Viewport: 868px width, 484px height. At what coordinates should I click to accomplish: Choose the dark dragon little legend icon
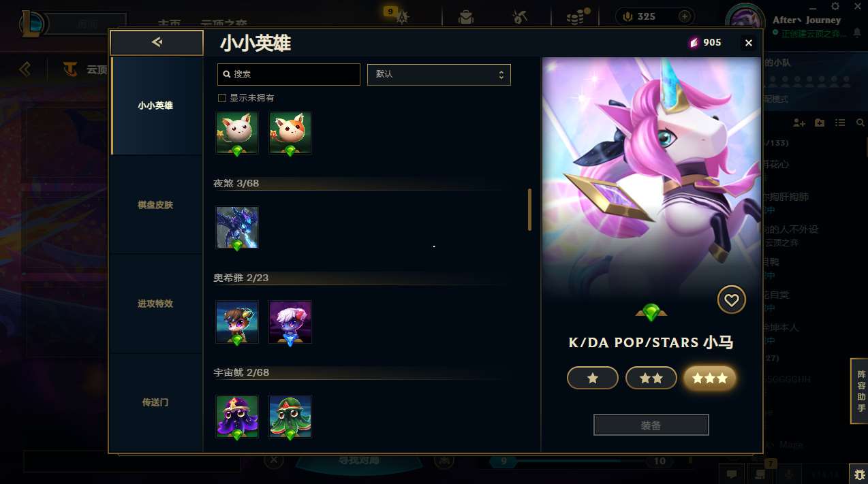(237, 227)
